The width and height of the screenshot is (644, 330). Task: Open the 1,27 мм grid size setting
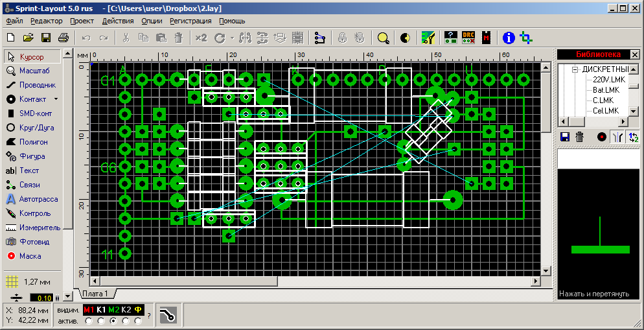29,282
